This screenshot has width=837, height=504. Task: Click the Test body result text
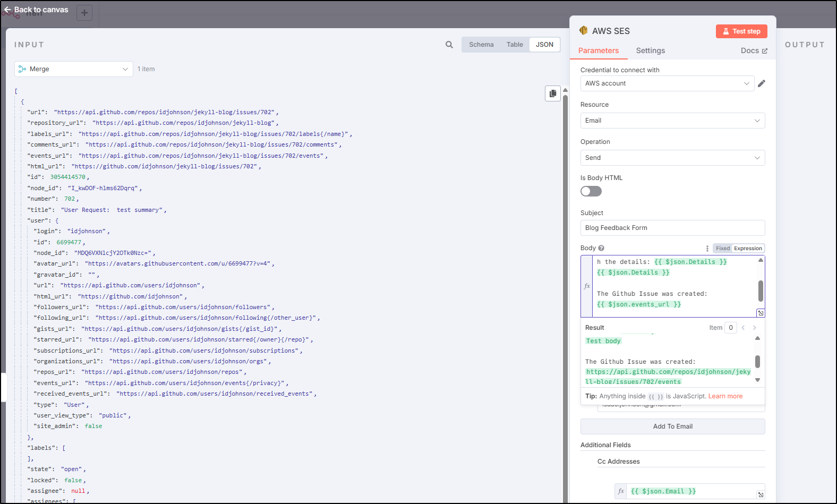603,341
